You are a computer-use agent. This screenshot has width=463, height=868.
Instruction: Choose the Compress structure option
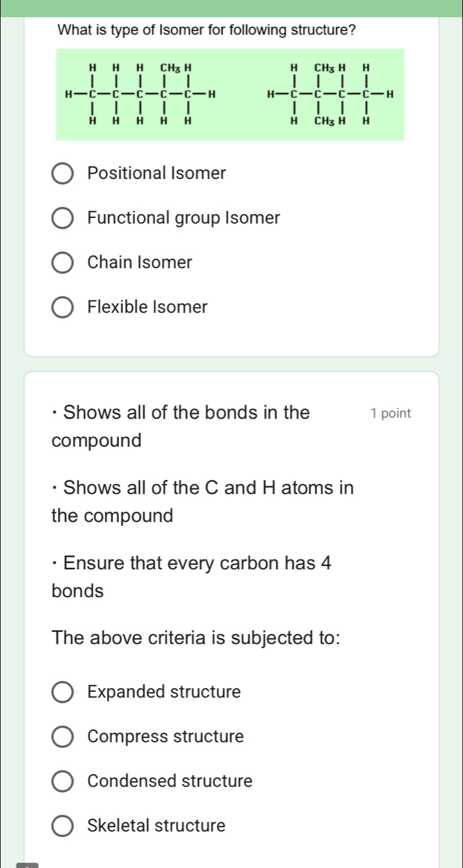coord(63,736)
